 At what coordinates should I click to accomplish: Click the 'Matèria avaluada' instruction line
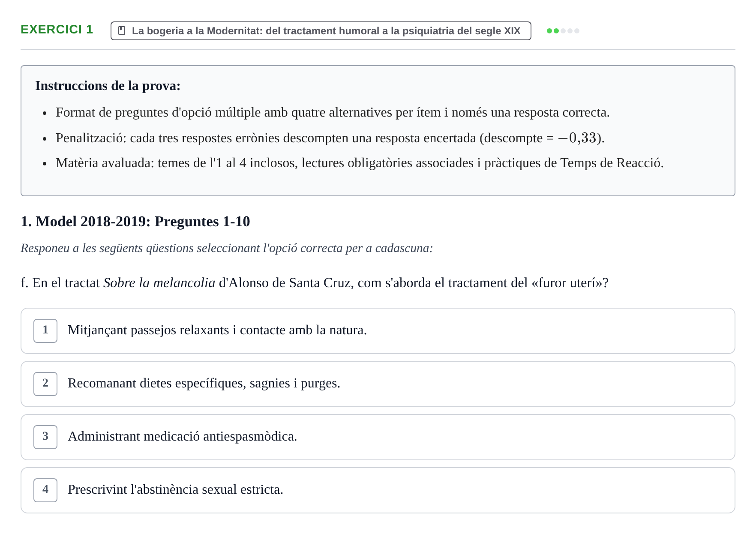coord(360,163)
